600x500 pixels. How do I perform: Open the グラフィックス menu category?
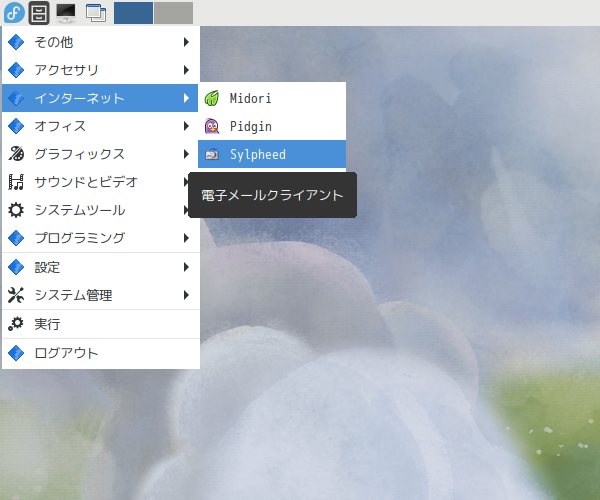(101, 154)
